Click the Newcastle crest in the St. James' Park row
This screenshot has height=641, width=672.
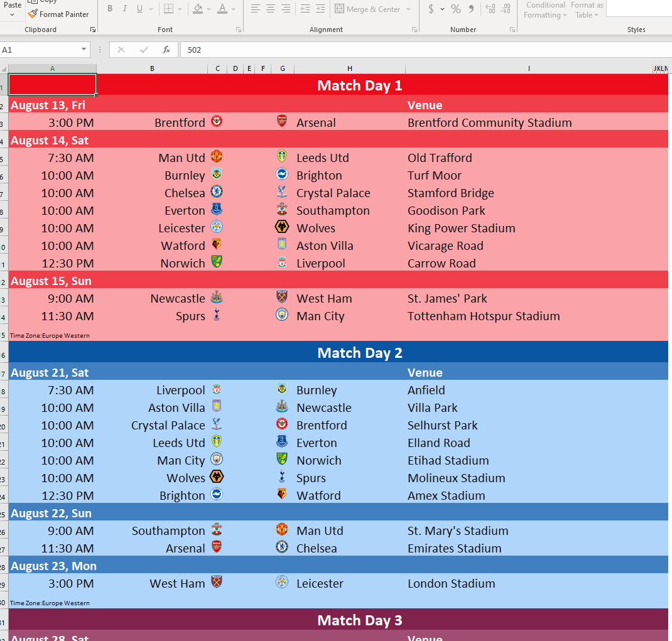[x=217, y=298]
